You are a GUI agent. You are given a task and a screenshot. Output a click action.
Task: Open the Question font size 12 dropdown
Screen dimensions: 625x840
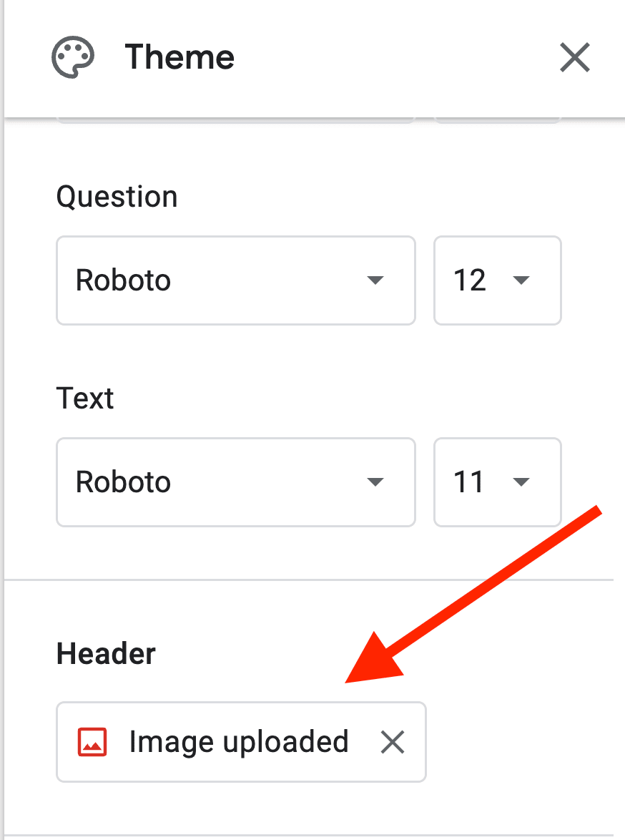point(497,280)
